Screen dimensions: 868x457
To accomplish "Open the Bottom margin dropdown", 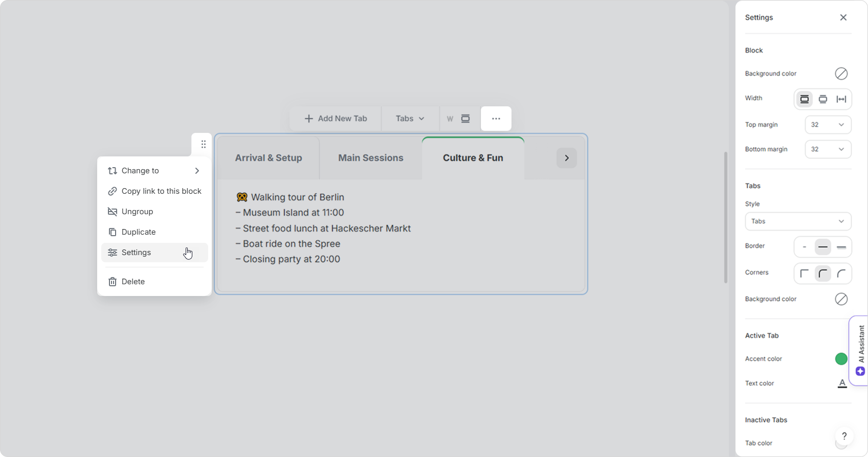I will [828, 149].
